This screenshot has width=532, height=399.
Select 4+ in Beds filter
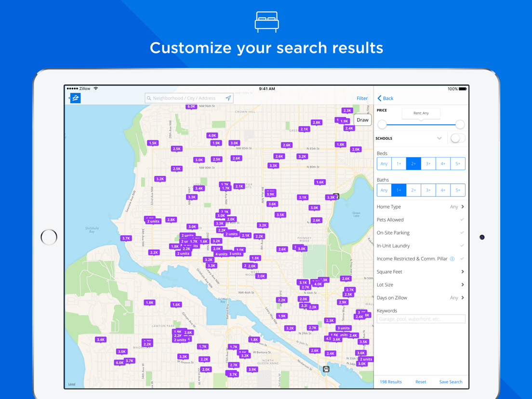443,163
